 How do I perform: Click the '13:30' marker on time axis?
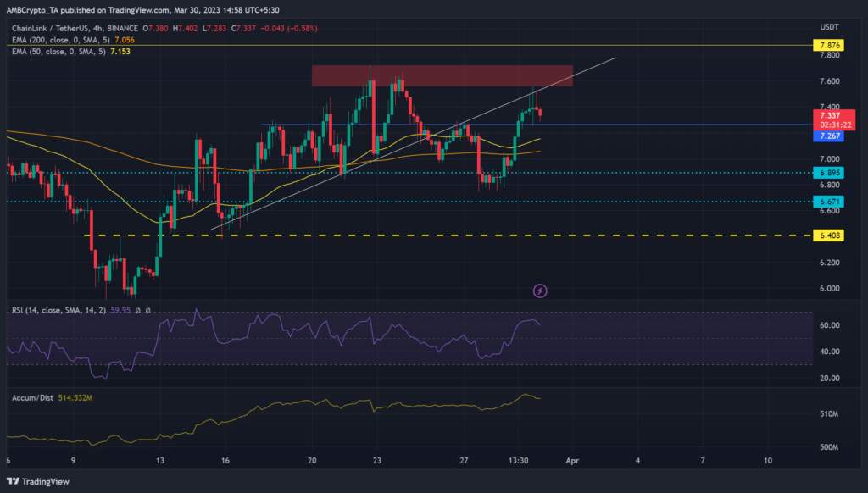pyautogui.click(x=519, y=460)
